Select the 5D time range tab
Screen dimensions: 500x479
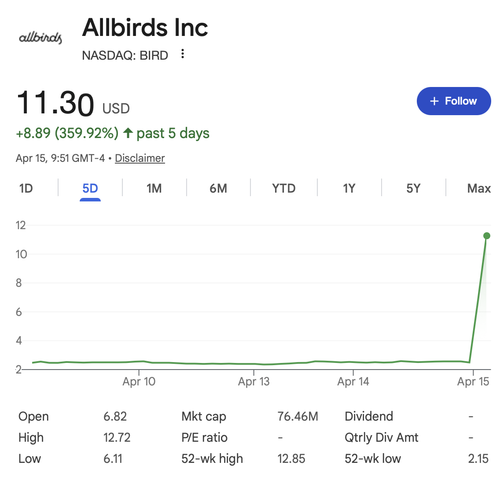click(x=90, y=189)
